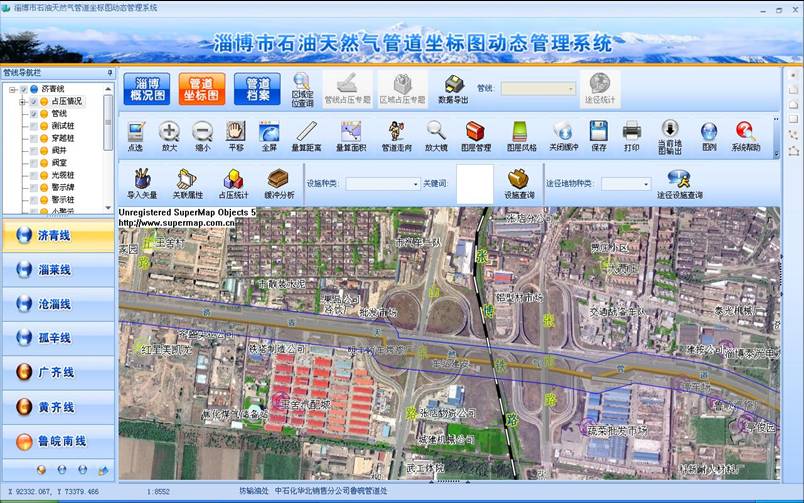804x503 pixels.
Task: Save using the 保存 floppy icon
Action: pyautogui.click(x=598, y=136)
